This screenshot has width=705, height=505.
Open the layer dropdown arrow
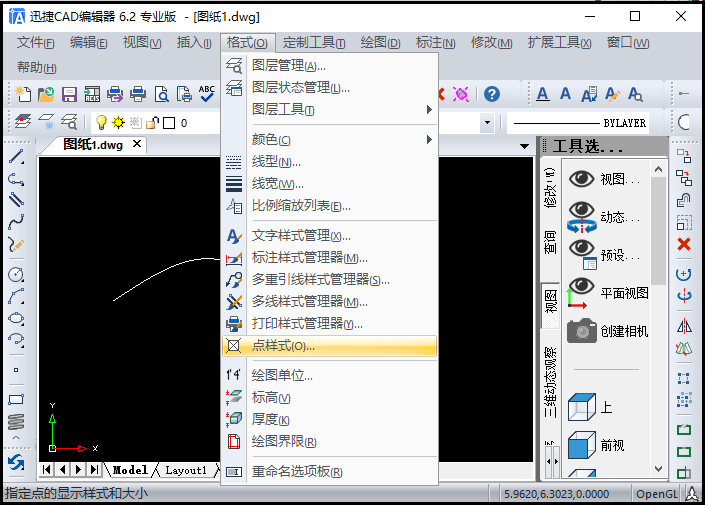coord(487,122)
